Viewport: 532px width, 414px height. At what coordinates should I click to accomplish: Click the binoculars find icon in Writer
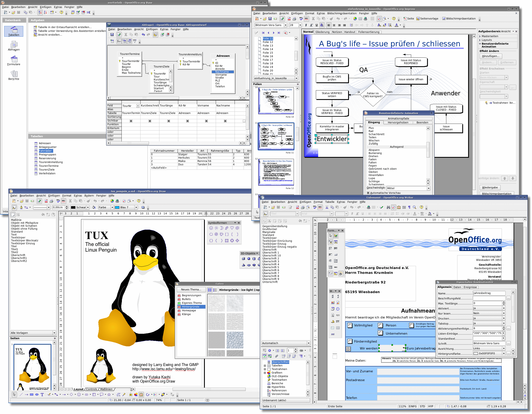(x=388, y=207)
